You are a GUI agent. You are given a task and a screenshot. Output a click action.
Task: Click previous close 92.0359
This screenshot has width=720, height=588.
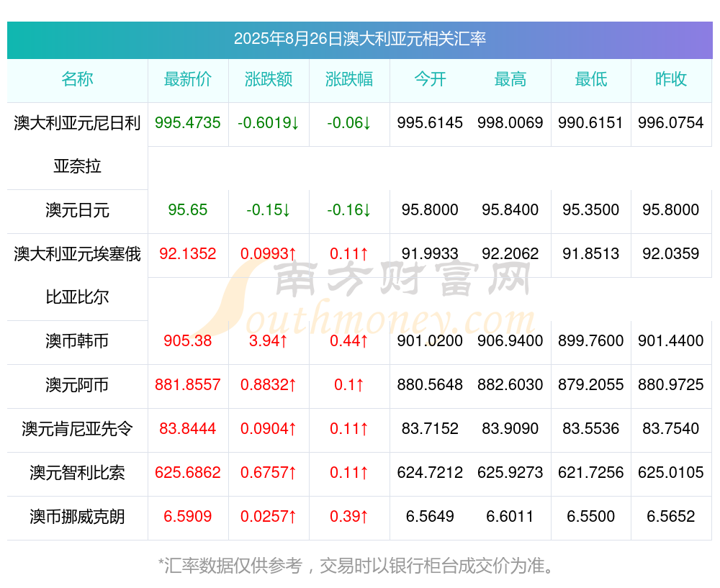click(x=671, y=254)
